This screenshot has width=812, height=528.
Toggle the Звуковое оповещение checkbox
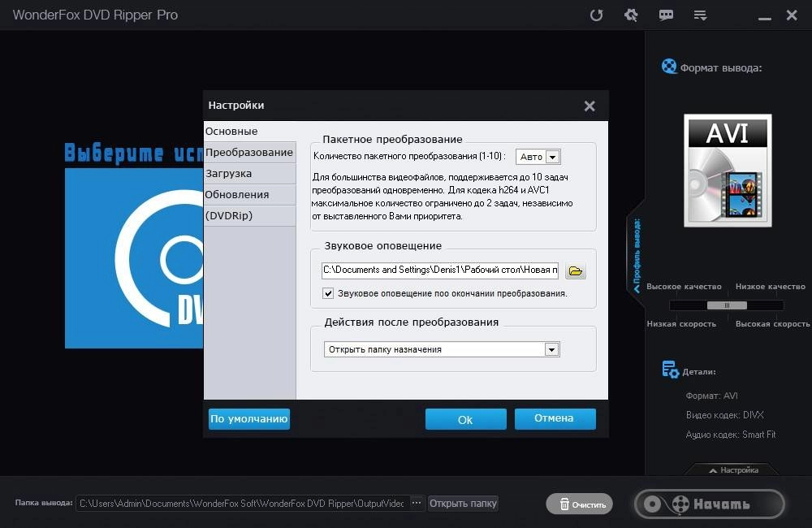click(x=328, y=293)
